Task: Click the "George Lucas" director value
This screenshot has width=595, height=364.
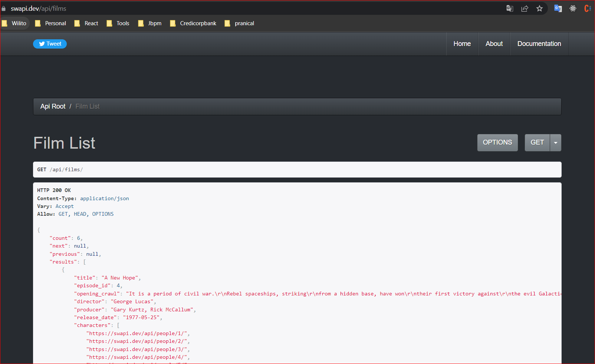Action: click(132, 302)
